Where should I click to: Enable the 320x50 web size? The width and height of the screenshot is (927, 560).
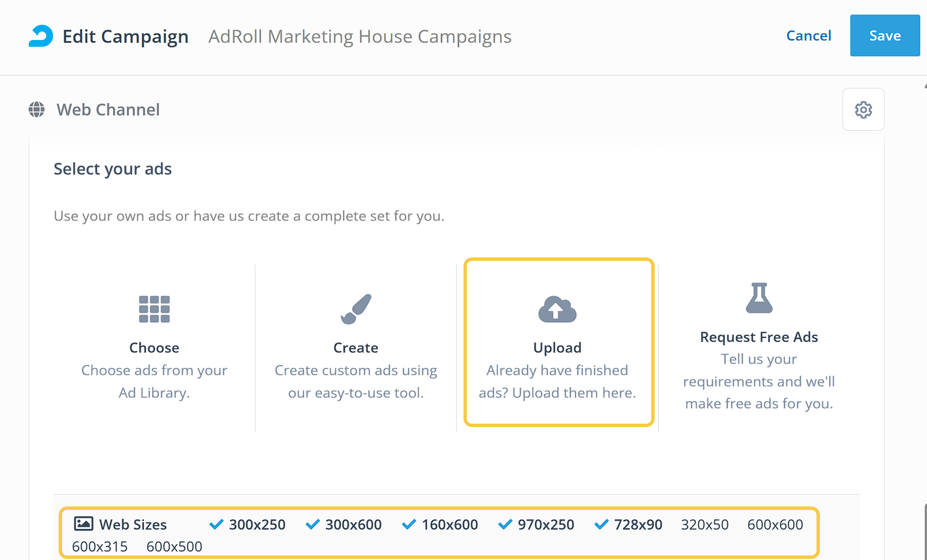(705, 525)
